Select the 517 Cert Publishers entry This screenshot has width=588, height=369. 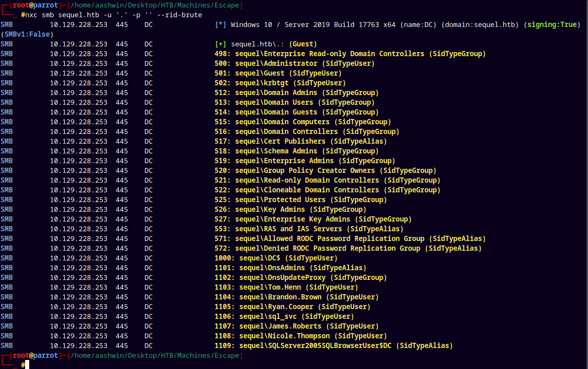point(301,141)
